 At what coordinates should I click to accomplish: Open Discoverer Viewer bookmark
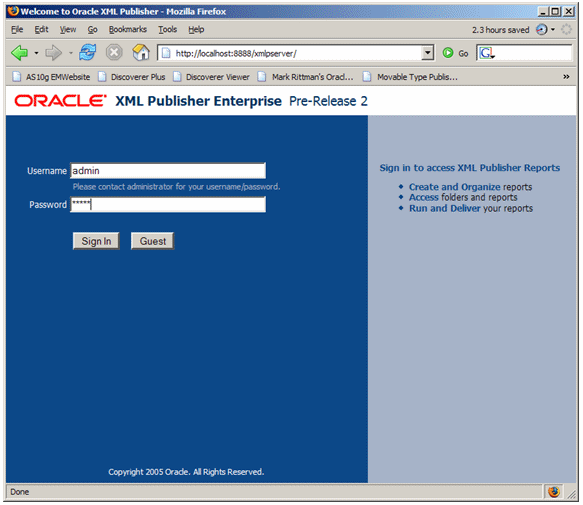212,77
